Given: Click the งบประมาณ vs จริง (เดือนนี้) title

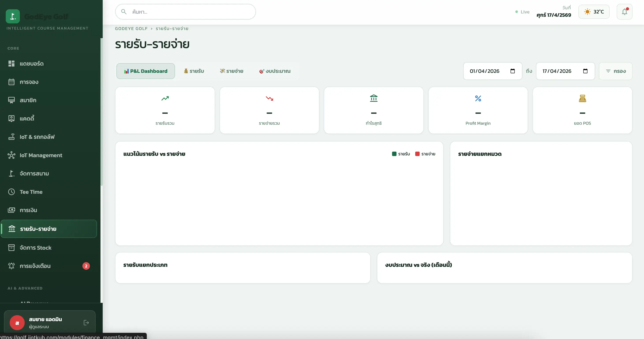Looking at the screenshot, I should pos(419,265).
